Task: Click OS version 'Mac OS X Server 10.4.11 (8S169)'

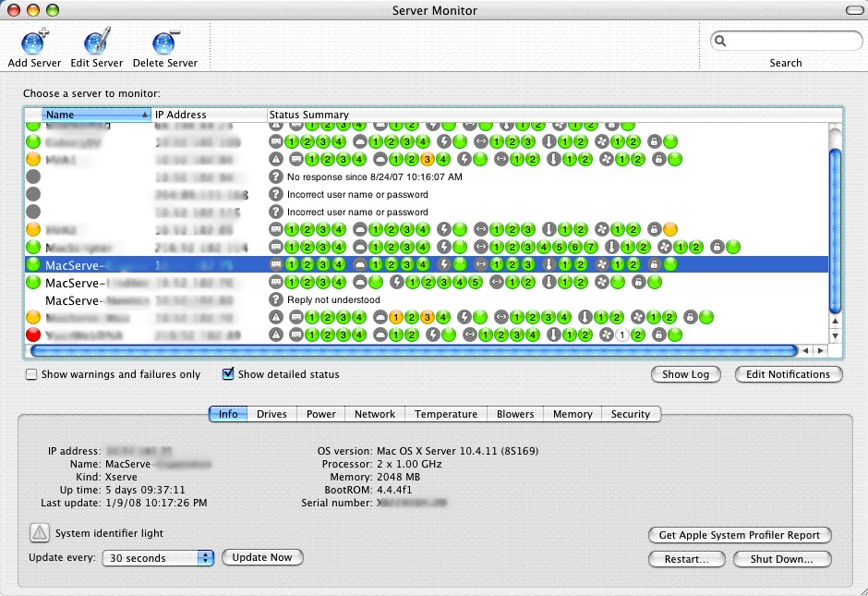Action: 457,451
